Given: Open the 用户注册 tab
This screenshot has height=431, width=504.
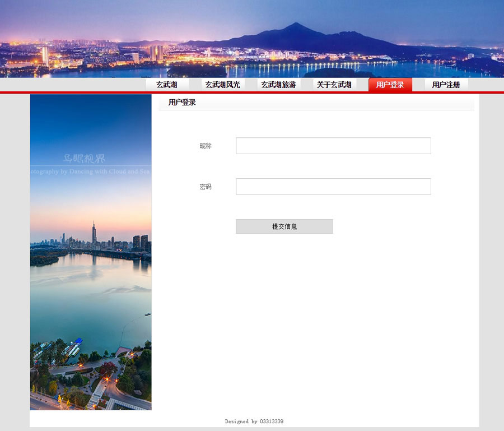Looking at the screenshot, I should (x=446, y=85).
